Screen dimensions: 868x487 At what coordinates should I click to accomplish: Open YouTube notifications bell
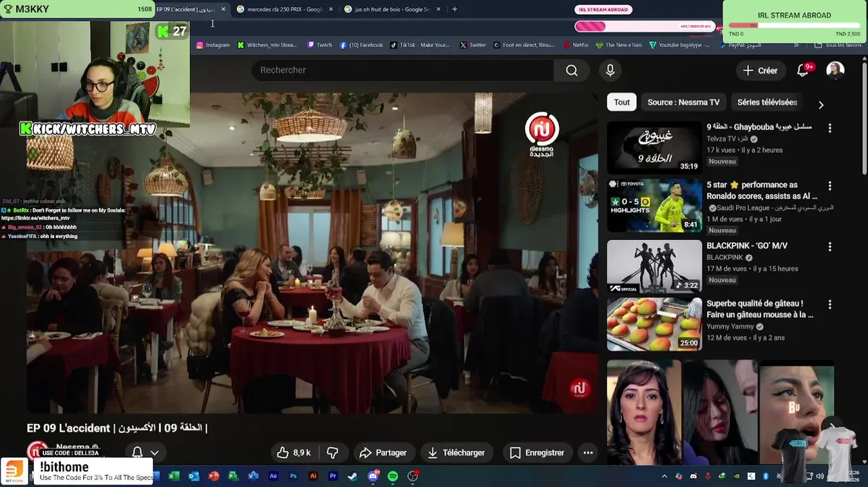[803, 70]
